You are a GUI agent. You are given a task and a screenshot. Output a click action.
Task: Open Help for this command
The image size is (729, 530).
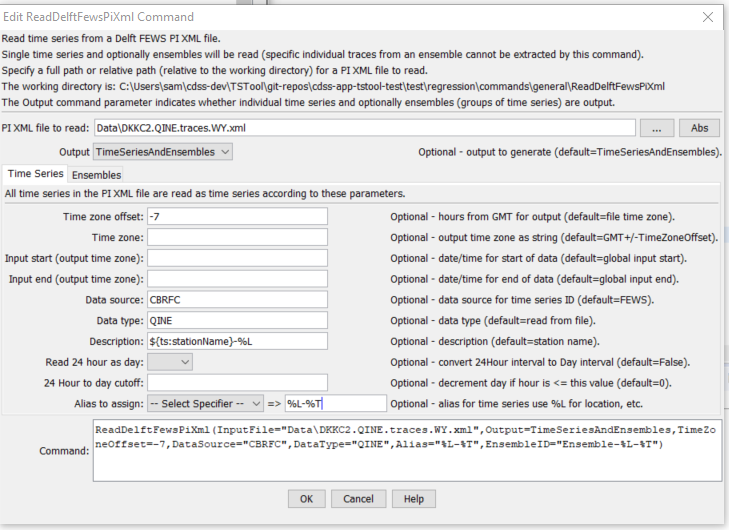pos(414,499)
